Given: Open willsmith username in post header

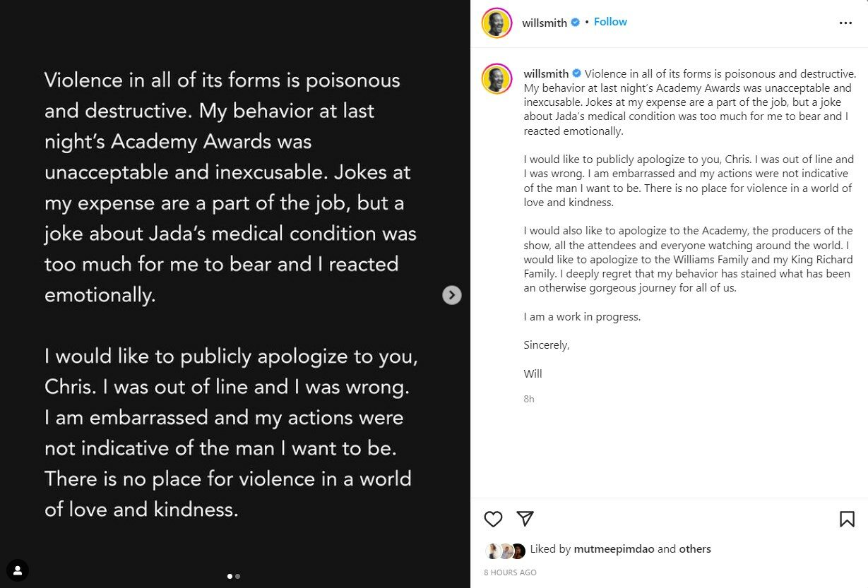Looking at the screenshot, I should pyautogui.click(x=545, y=23).
